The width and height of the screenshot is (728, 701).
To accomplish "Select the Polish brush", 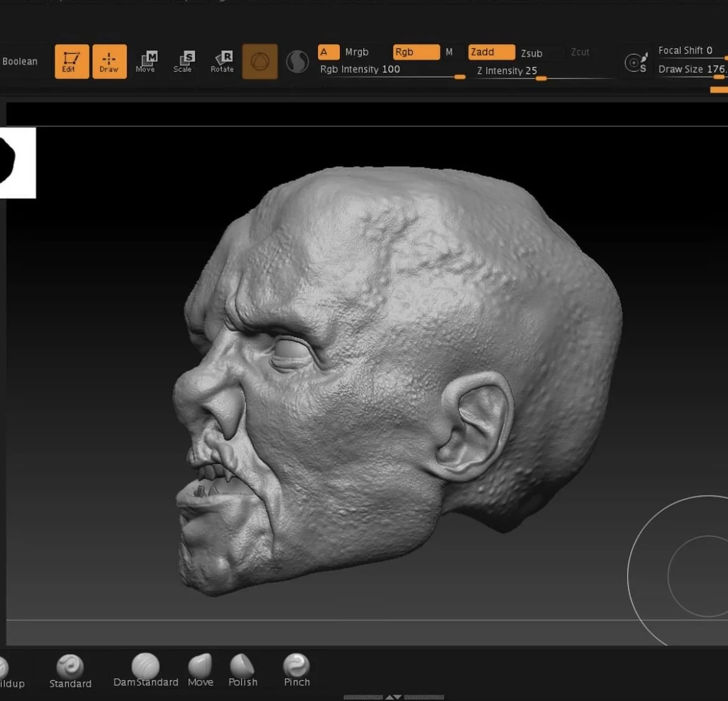I will point(243,671).
